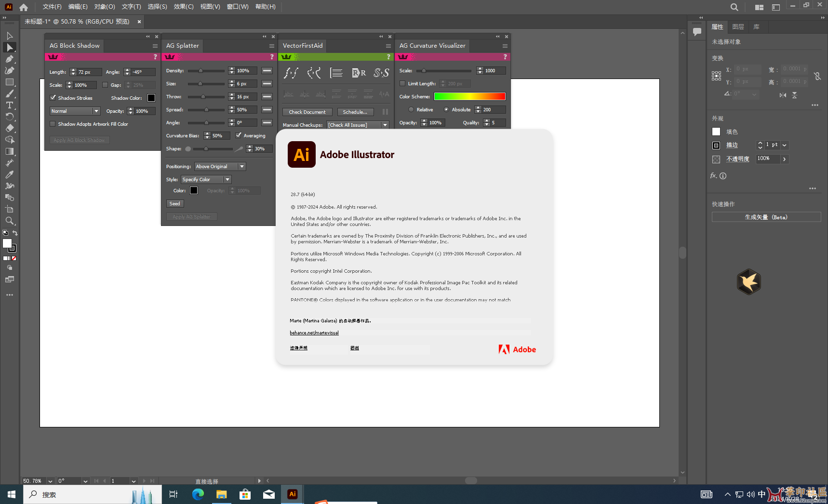This screenshot has height=504, width=828.
Task: Click VectorFirstAid rejoin text lines icon
Action: pyautogui.click(x=336, y=73)
